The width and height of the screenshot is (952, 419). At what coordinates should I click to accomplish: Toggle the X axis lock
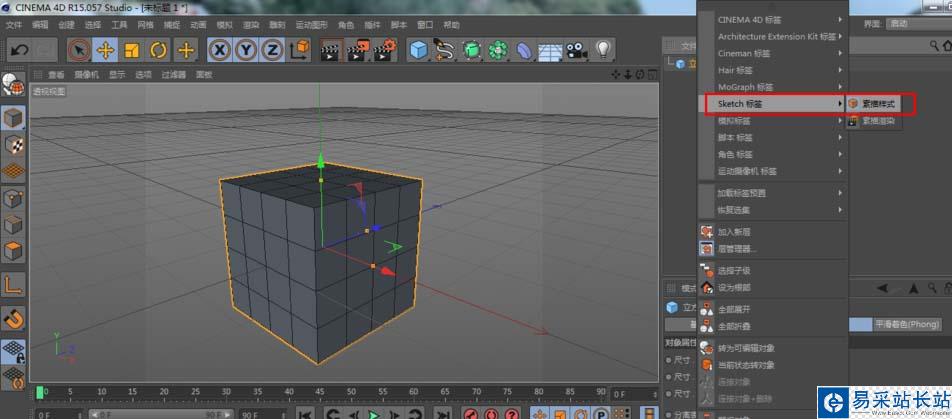[x=220, y=49]
